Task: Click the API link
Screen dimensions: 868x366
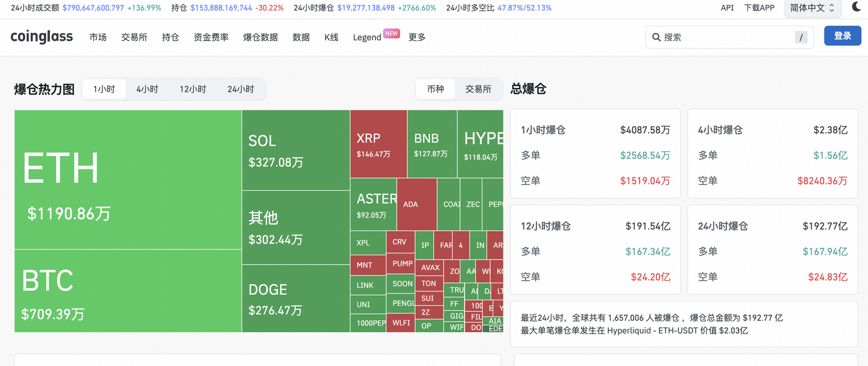Action: [727, 8]
